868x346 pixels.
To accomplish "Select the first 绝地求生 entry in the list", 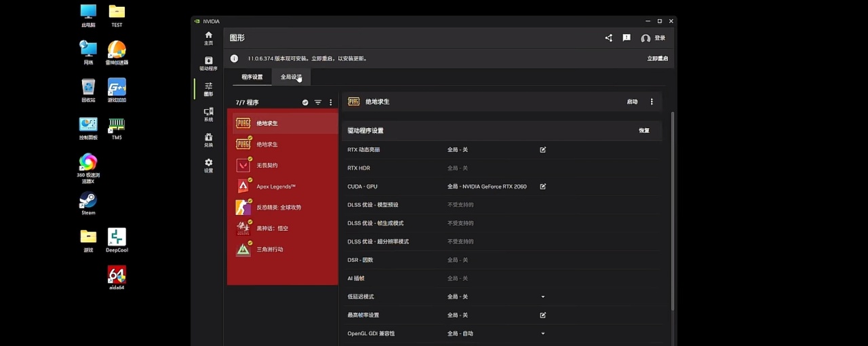I will pyautogui.click(x=282, y=123).
